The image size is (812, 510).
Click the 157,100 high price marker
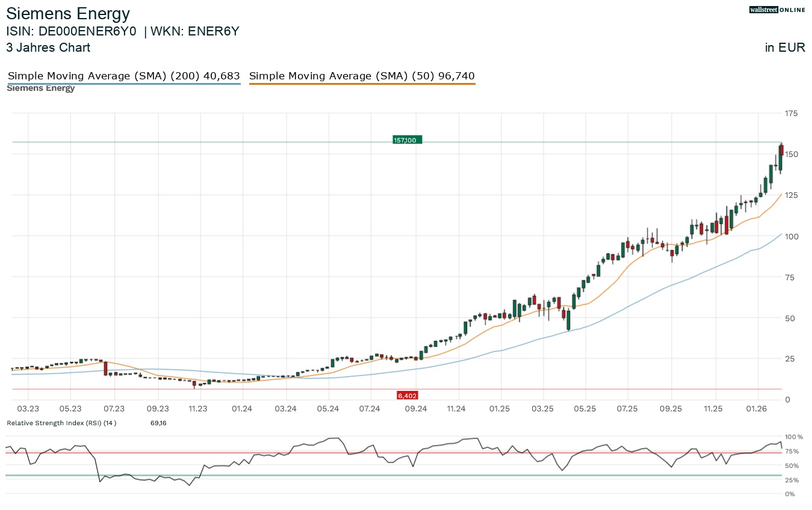click(408, 139)
